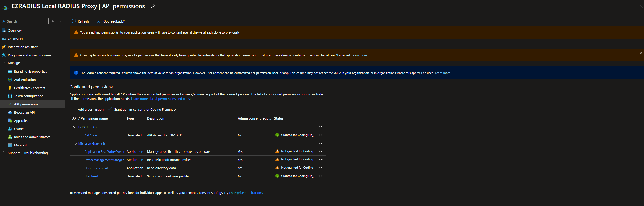Click 'Not granted for Coding' status on Directory.Read.All row
This screenshot has width=644, height=206.
coord(299,168)
